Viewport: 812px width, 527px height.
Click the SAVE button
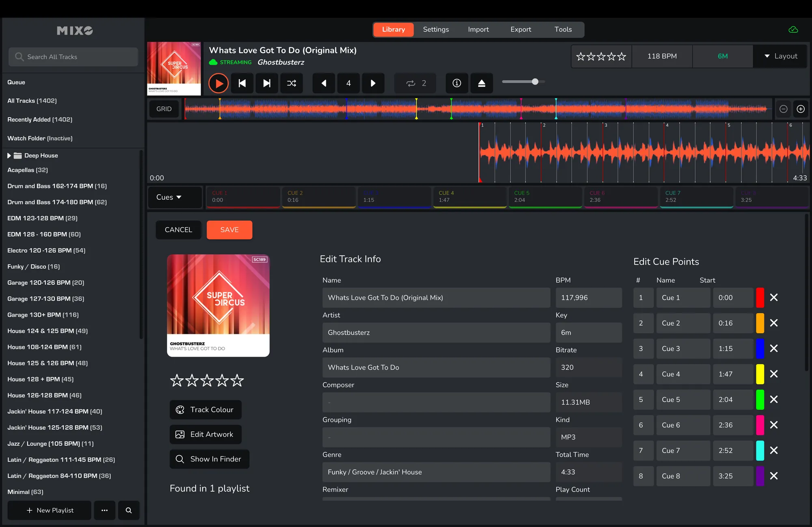[229, 230]
